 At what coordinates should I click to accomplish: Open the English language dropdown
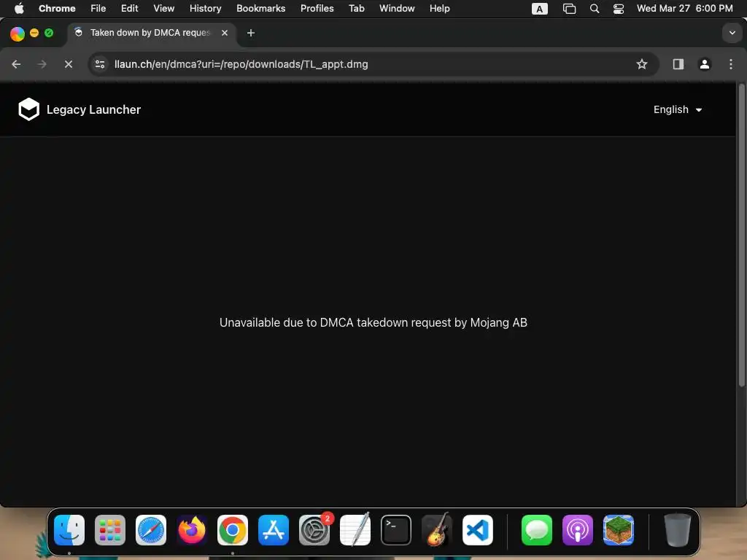pyautogui.click(x=678, y=109)
